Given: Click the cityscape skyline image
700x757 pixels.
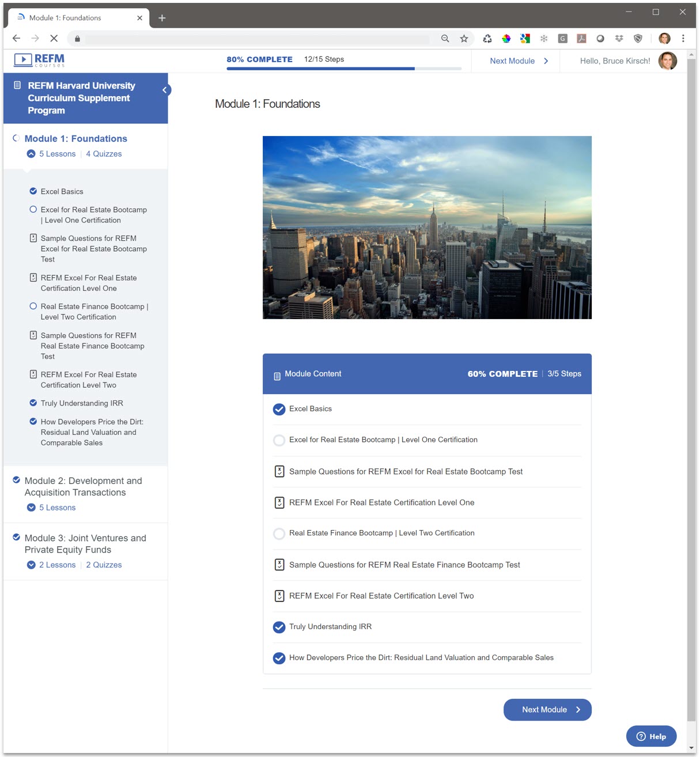Looking at the screenshot, I should tap(427, 227).
